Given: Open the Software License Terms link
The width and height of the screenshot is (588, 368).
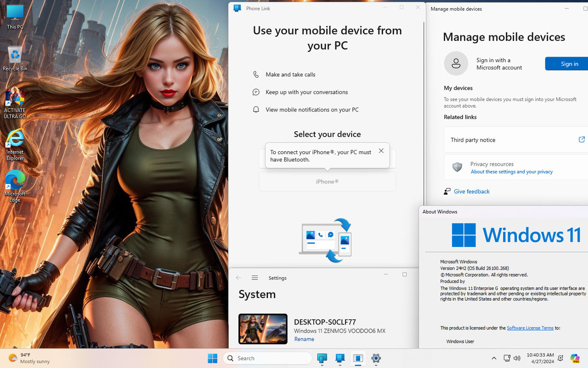Looking at the screenshot, I should pyautogui.click(x=530, y=328).
